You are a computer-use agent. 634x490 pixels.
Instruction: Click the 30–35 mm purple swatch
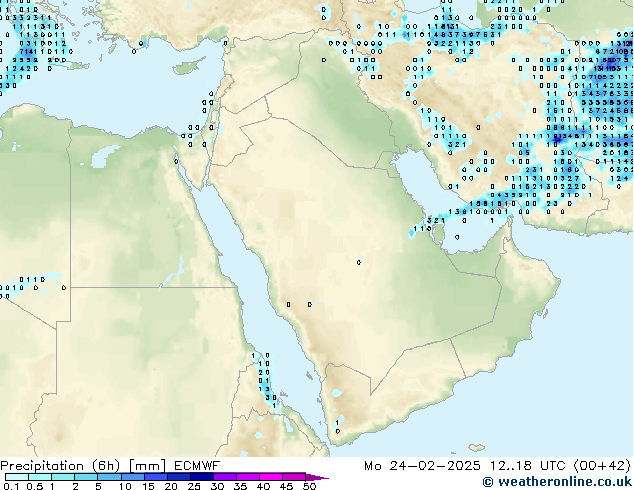pyautogui.click(x=225, y=477)
